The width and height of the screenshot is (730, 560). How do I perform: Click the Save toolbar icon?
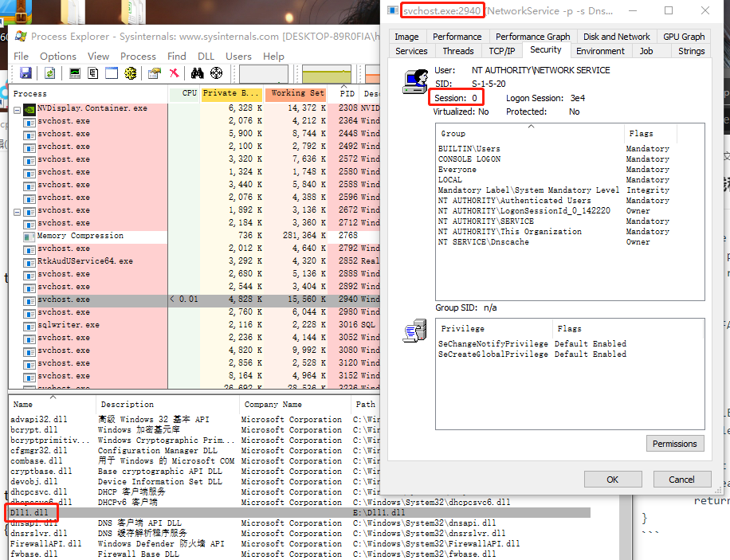(x=26, y=73)
